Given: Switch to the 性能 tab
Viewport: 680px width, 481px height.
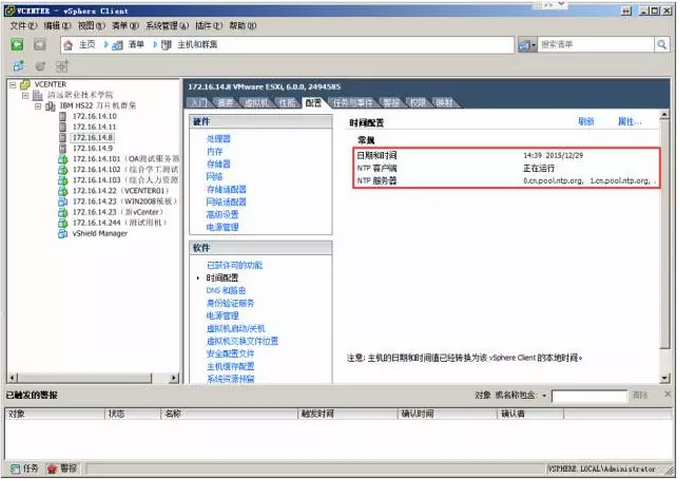Looking at the screenshot, I should [x=287, y=103].
